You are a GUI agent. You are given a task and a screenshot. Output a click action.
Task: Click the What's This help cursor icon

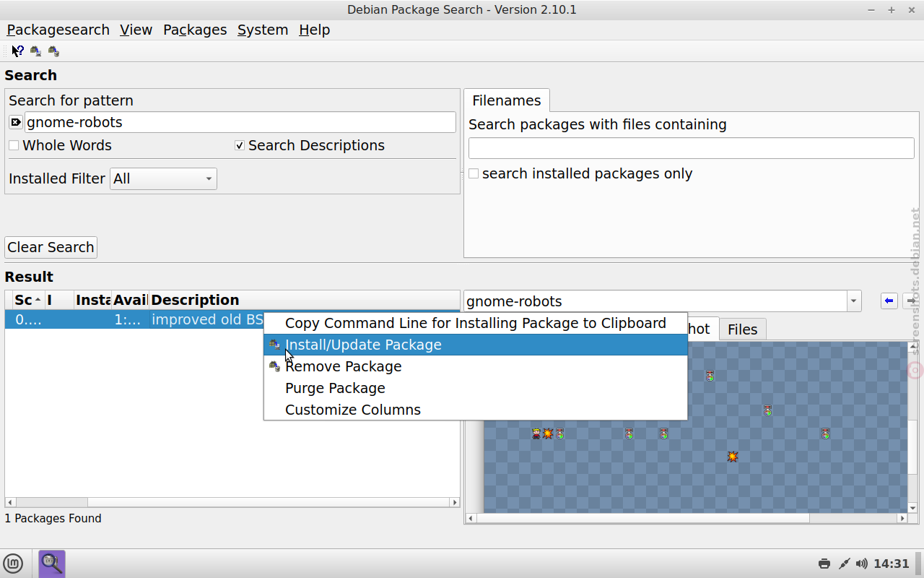point(17,51)
